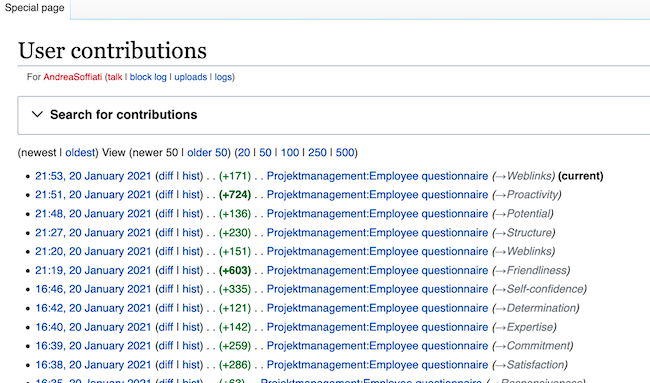
Task: Open the logs link
Action: tap(223, 77)
